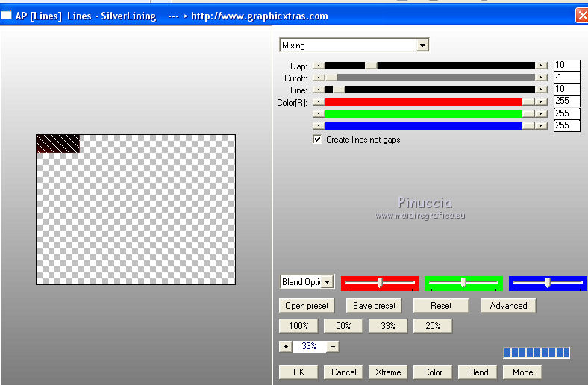Click the Cancel button
Viewport: 588px width, 385px height.
point(343,372)
